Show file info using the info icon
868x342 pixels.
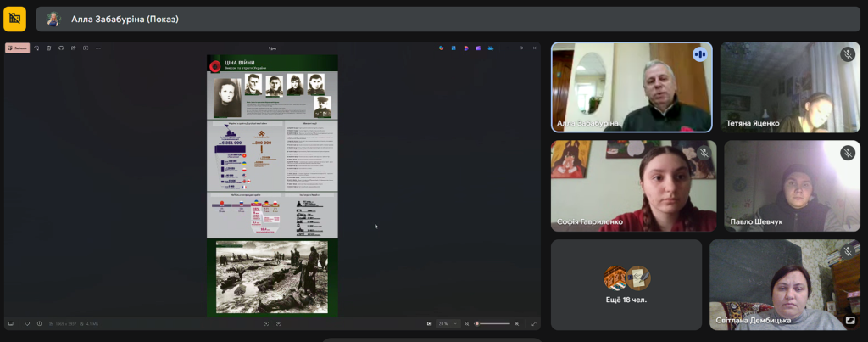(39, 323)
